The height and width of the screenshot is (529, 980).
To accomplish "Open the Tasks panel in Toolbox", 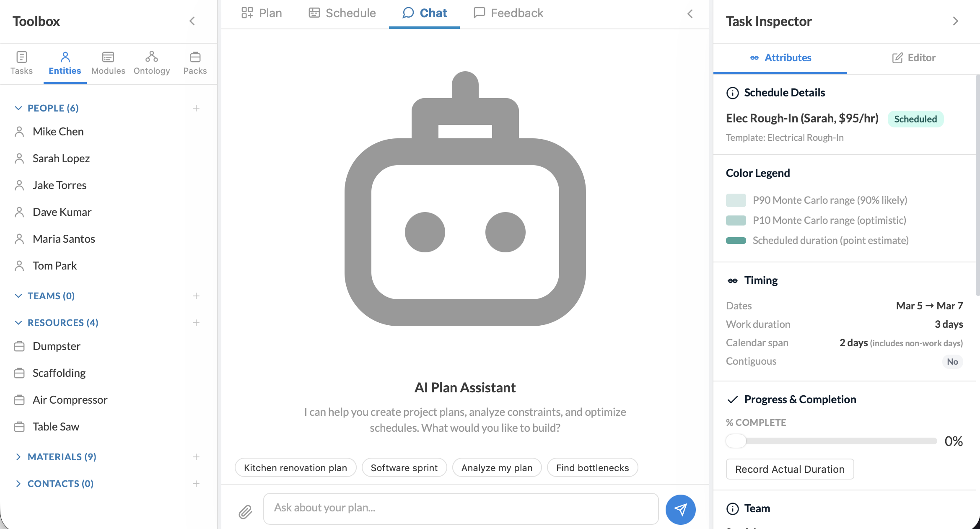I will [21, 62].
